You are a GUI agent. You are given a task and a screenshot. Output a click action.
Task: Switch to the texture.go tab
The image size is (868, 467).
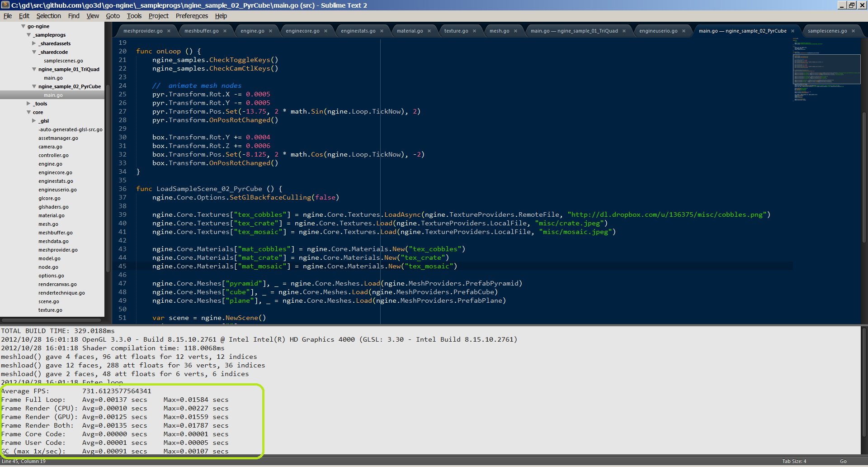point(456,31)
